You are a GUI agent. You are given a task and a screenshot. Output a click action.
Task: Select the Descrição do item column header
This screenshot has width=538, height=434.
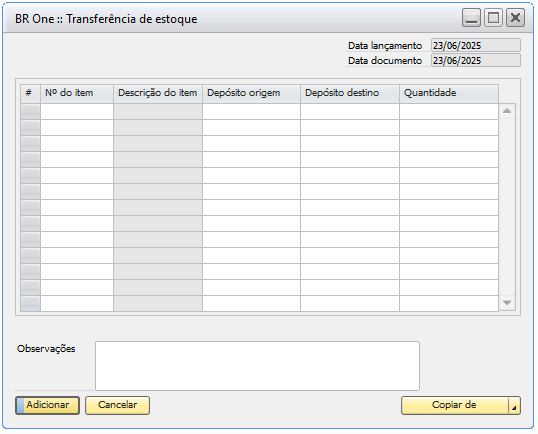point(158,93)
